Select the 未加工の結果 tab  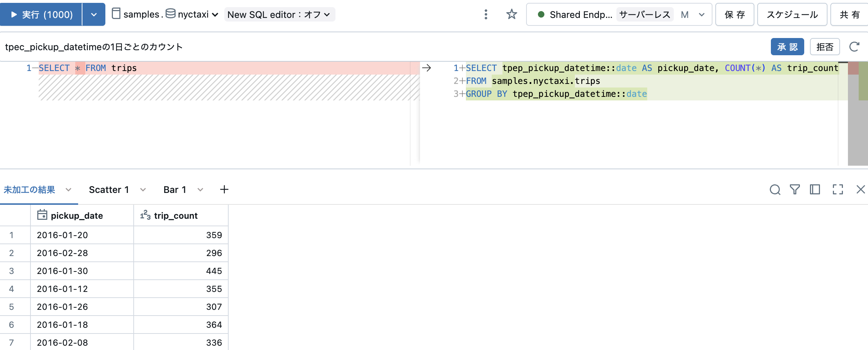click(30, 190)
